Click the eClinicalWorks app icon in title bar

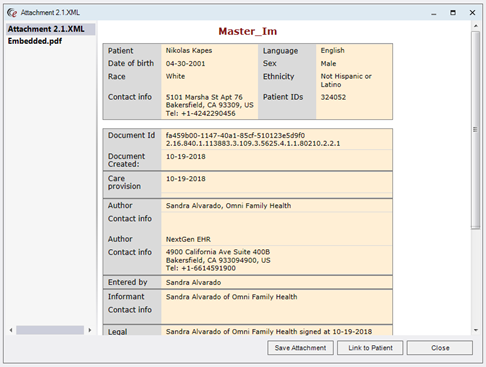(12, 13)
